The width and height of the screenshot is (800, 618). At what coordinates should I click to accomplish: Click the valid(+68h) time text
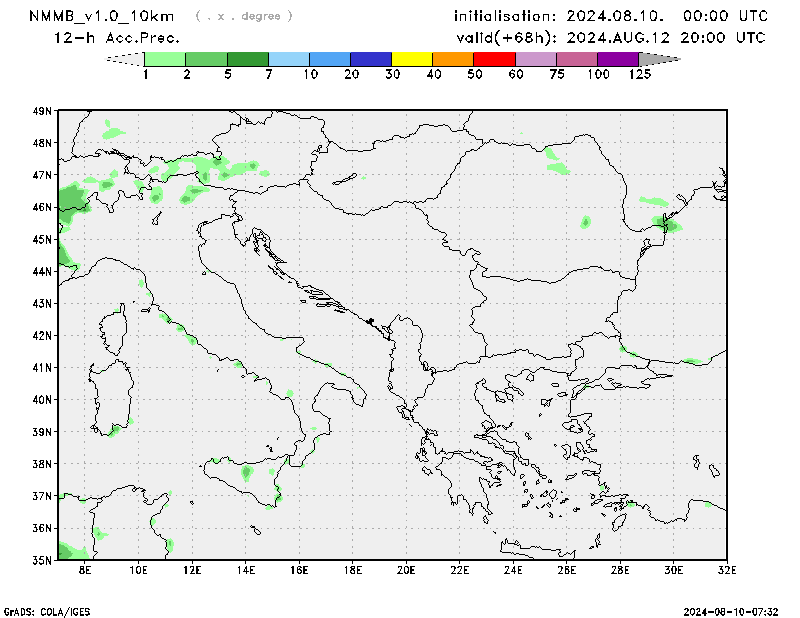pos(611,38)
